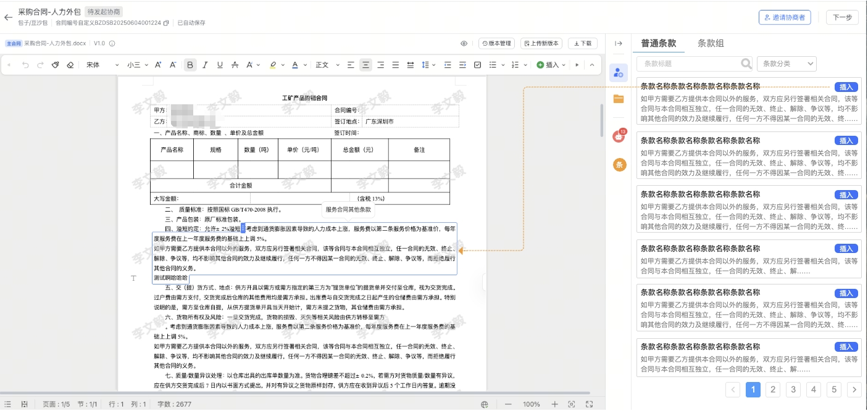Click the fullscreen icon in status bar
This screenshot has height=411, width=868.
[589, 404]
